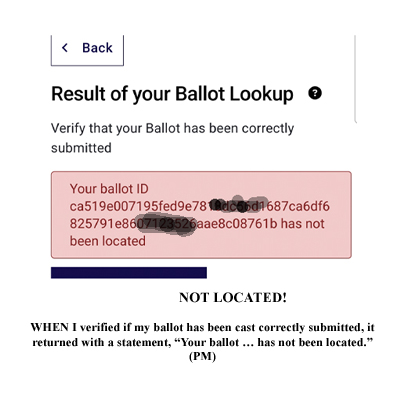Click the Back button
This screenshot has height=400, width=400.
point(87,50)
